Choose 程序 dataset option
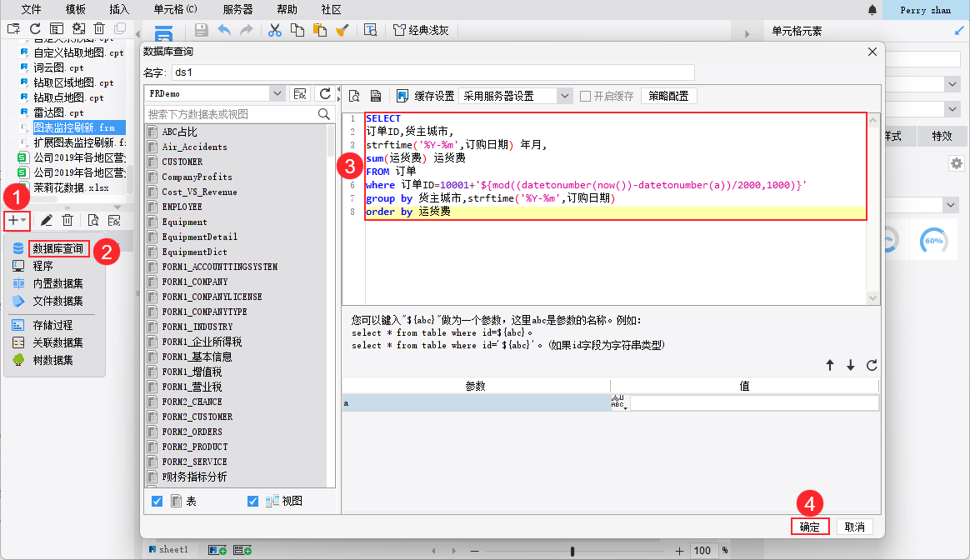Viewport: 970px width, 560px height. [x=43, y=266]
